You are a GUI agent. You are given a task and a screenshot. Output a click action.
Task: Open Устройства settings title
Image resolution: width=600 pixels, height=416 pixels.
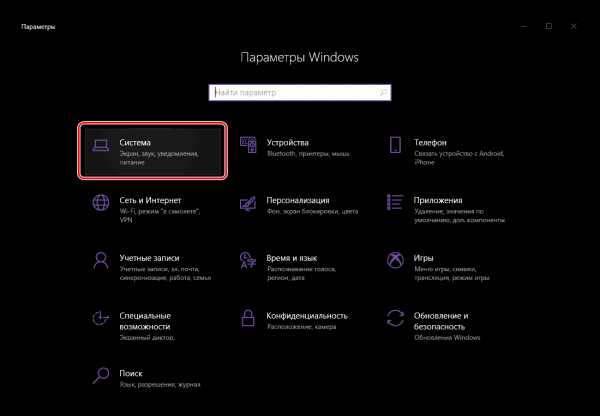pyautogui.click(x=287, y=143)
